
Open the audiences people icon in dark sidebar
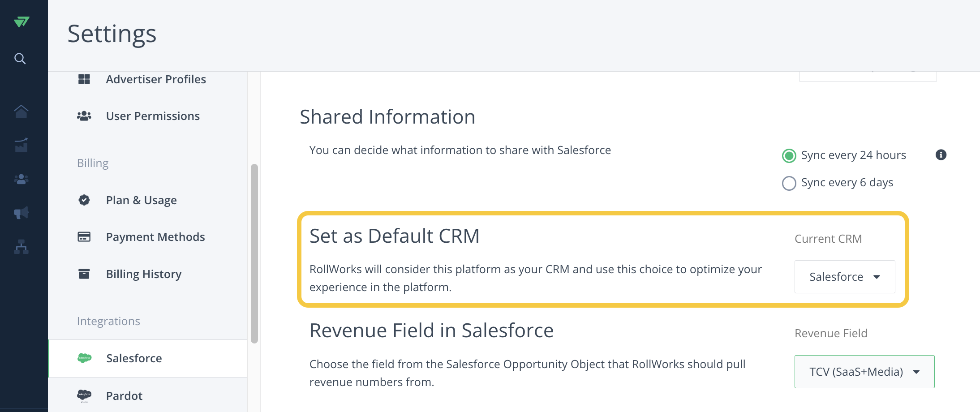pyautogui.click(x=21, y=180)
